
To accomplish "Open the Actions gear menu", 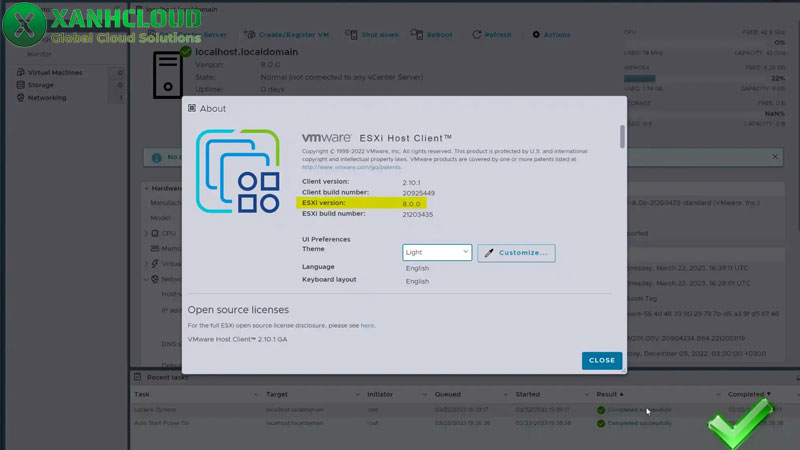I will (551, 35).
